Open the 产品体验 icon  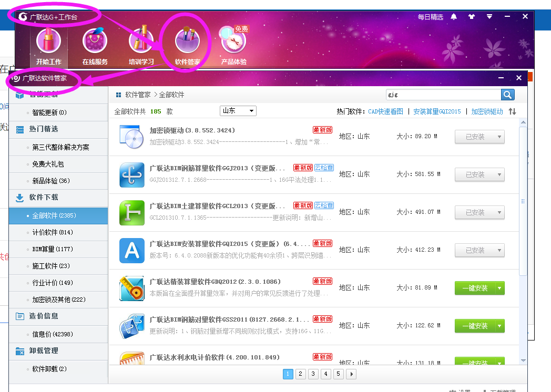[233, 41]
